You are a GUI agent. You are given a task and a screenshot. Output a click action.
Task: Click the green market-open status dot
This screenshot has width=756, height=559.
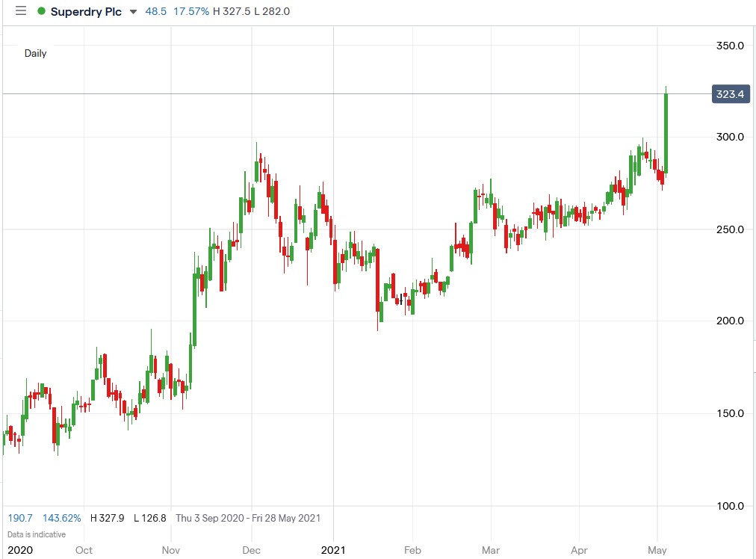point(41,11)
